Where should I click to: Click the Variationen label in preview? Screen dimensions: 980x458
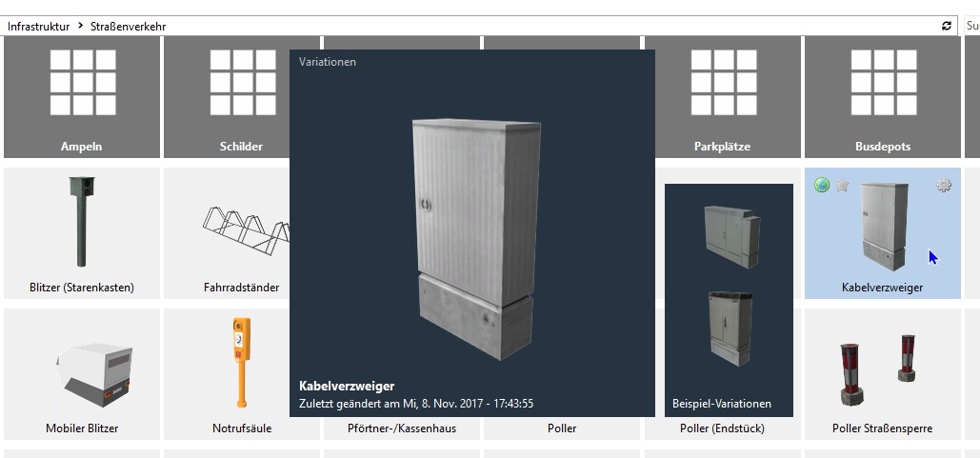pos(328,62)
